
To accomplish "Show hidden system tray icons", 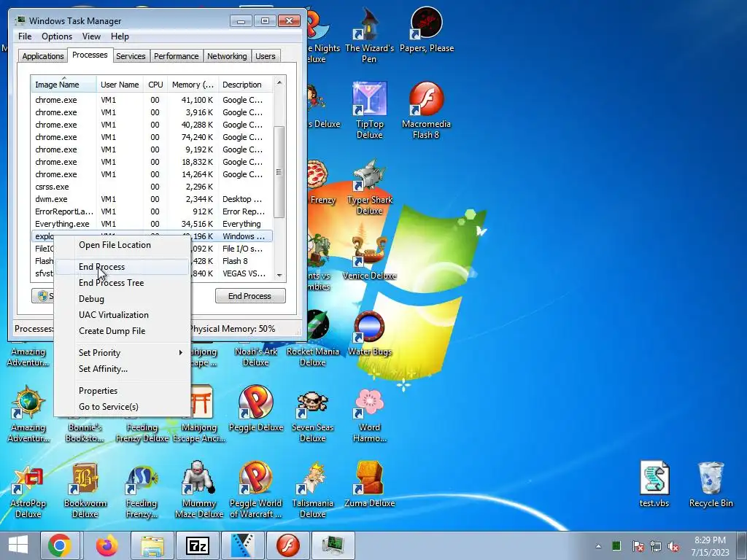I will pyautogui.click(x=598, y=546).
